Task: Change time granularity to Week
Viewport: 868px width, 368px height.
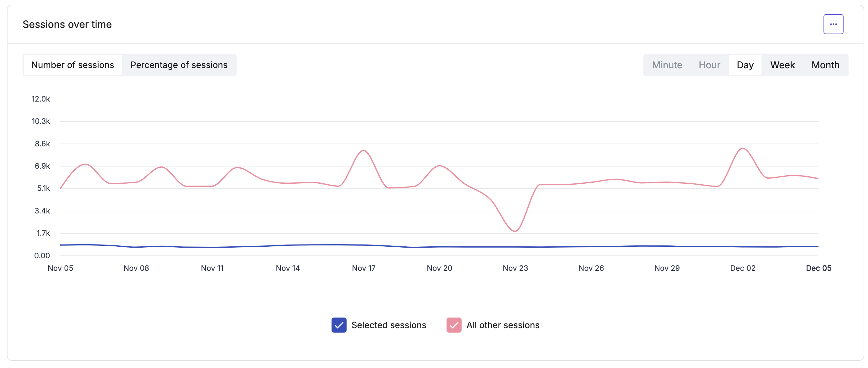Action: [x=782, y=65]
